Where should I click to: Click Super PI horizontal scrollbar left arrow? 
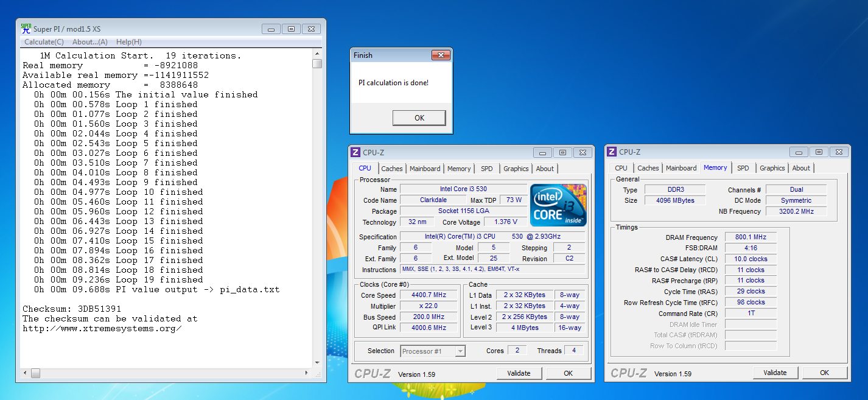25,373
